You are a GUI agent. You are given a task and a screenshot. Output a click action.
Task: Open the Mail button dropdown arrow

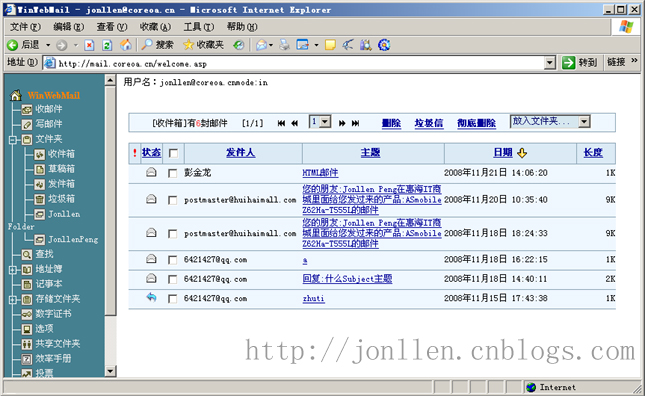click(x=271, y=45)
